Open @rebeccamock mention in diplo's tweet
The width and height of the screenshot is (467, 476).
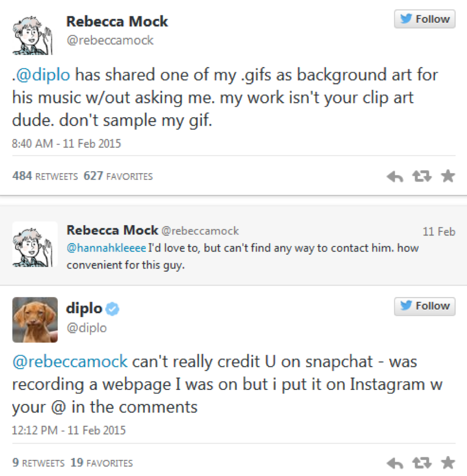click(x=70, y=361)
